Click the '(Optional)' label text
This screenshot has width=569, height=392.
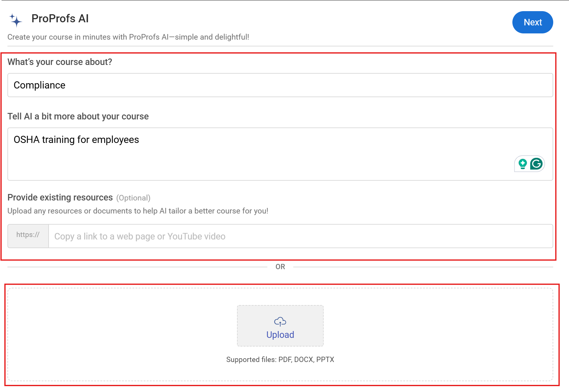[x=133, y=198]
